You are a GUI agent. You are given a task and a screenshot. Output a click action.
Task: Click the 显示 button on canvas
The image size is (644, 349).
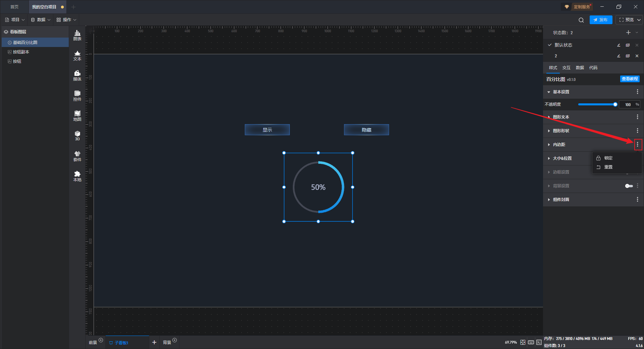tap(267, 130)
